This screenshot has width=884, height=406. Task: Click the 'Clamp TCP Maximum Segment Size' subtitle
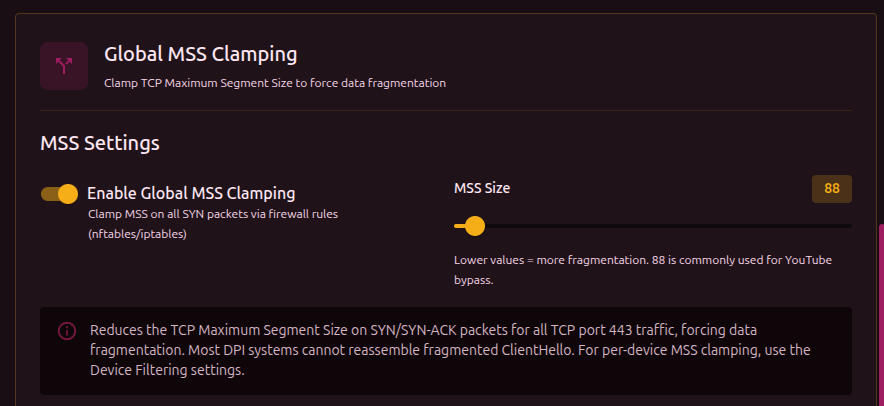[x=274, y=83]
